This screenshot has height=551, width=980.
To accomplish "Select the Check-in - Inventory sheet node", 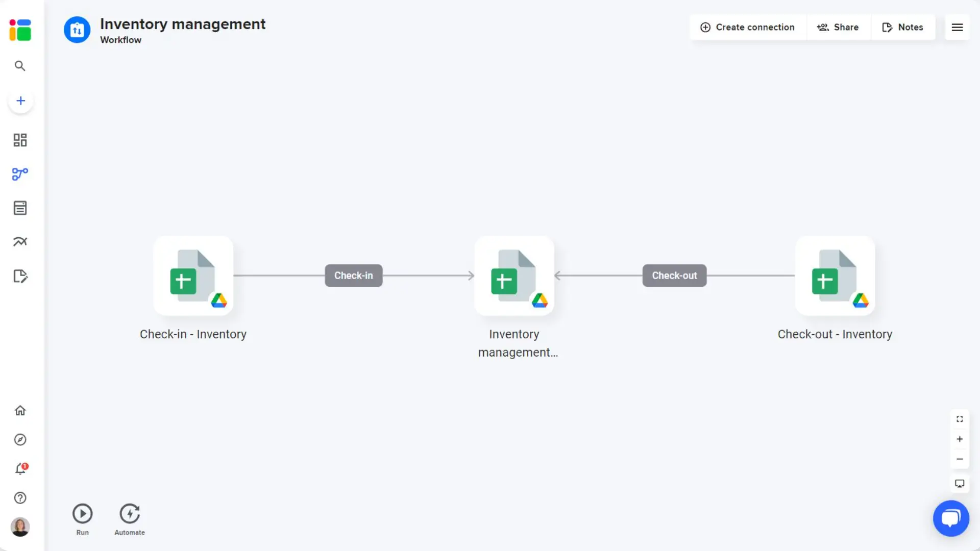I will [x=193, y=276].
